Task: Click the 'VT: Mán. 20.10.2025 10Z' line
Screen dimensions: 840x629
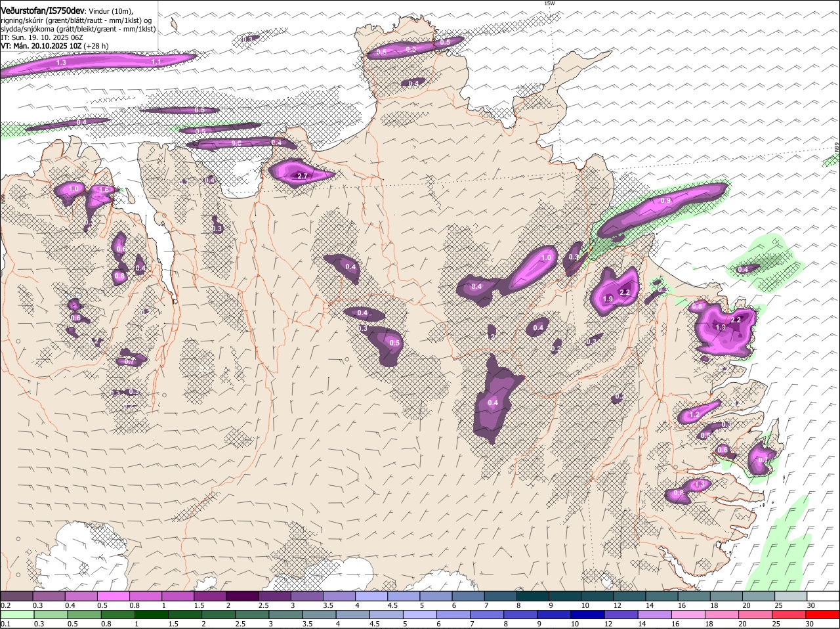Action: [x=40, y=46]
